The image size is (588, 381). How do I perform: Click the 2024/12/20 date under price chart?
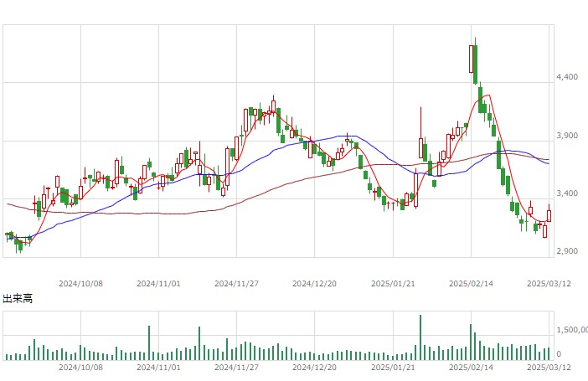coord(314,284)
